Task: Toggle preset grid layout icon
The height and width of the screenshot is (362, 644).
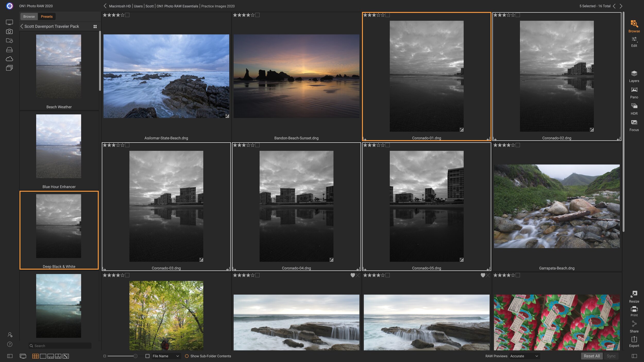Action: tap(95, 26)
